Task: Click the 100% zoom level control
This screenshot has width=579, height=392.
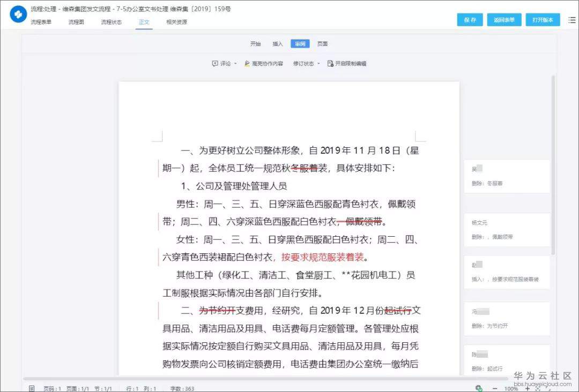Action: coord(512,387)
